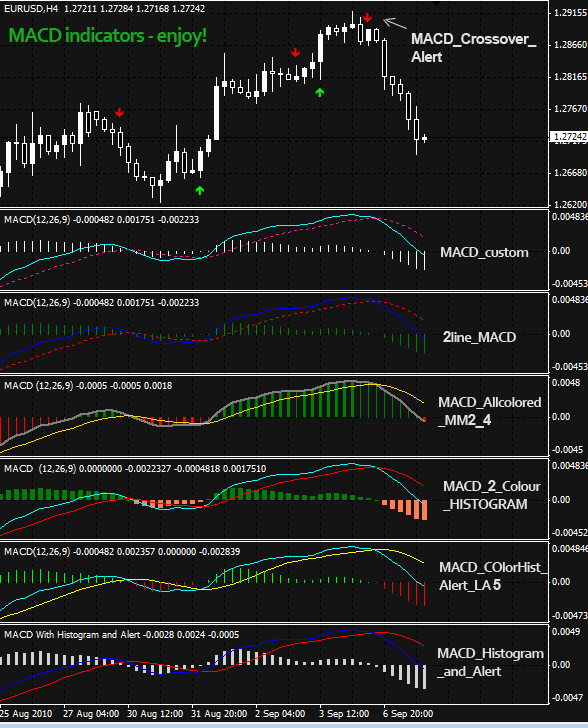Click the 27 Aug 04:00 time label

(x=91, y=714)
